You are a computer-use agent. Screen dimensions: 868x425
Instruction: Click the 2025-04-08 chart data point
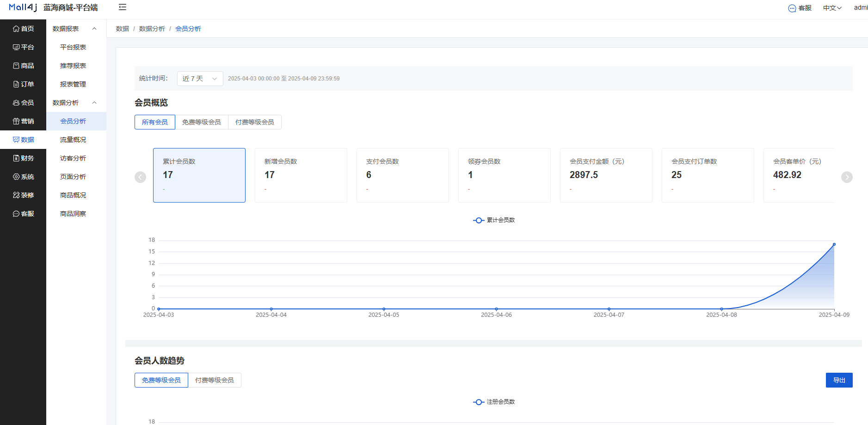(721, 309)
